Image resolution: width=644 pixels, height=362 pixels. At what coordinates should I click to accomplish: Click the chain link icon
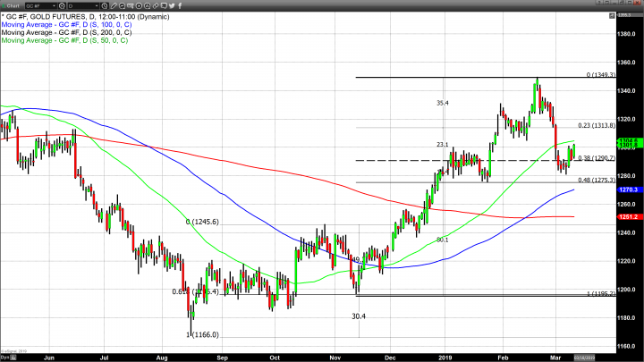pos(156,6)
